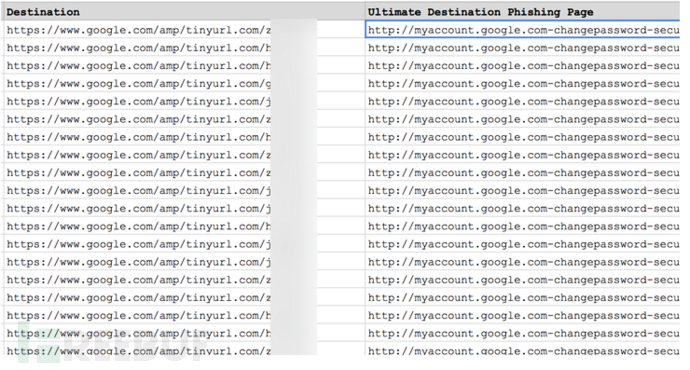Select tenth-row Destination cell ending tinyurl.com/j
Viewport: 690px width, 370px height.
click(184, 190)
